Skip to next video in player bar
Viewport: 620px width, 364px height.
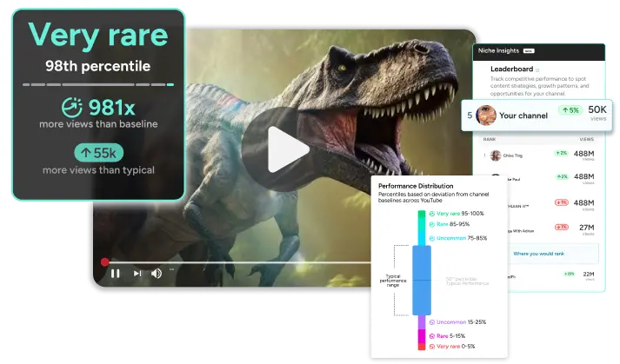point(137,273)
